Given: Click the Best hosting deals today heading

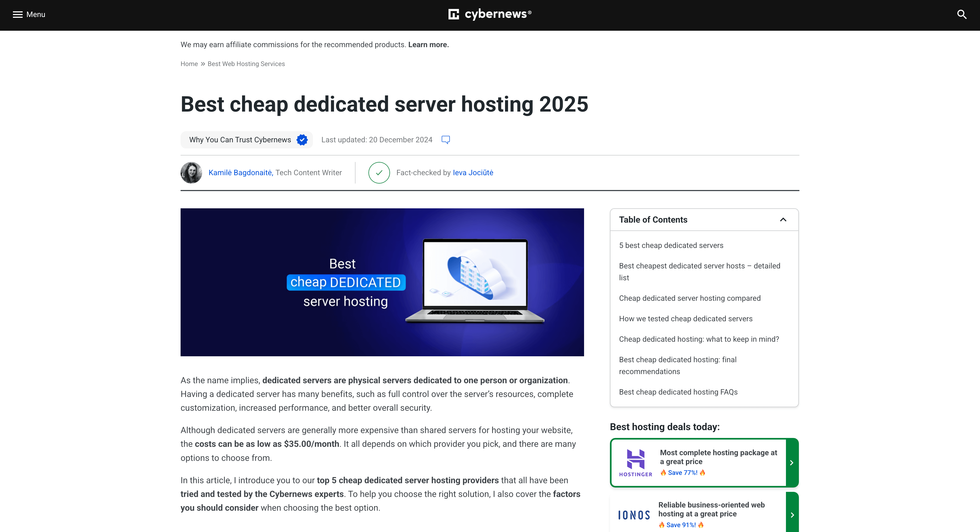Looking at the screenshot, I should (x=665, y=427).
